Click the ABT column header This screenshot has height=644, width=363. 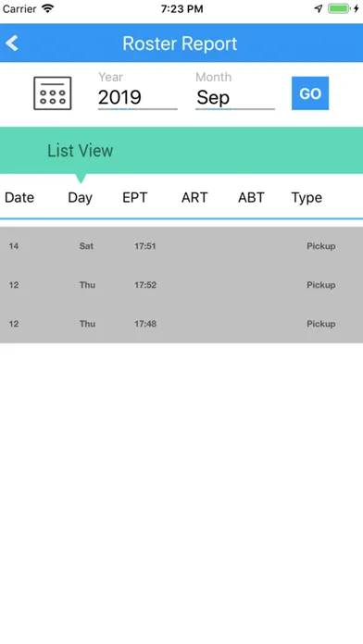pyautogui.click(x=251, y=198)
